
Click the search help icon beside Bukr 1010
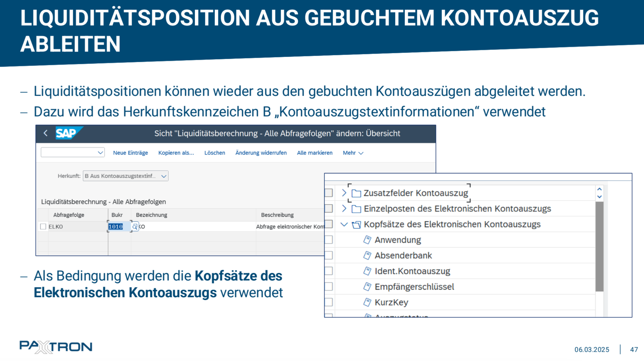[135, 227]
